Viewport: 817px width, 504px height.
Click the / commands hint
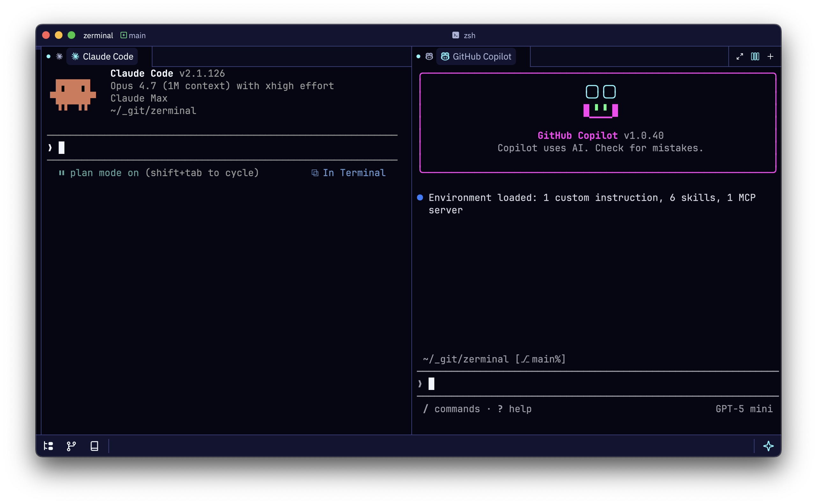451,409
